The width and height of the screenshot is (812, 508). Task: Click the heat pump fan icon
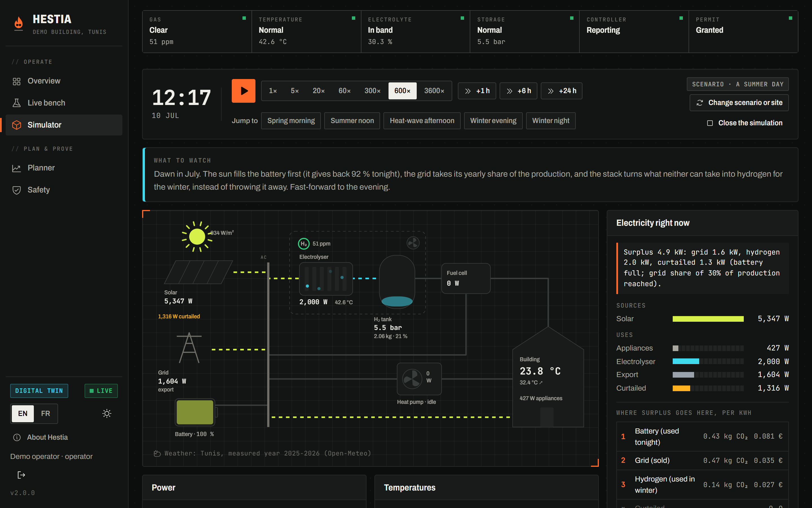point(412,379)
